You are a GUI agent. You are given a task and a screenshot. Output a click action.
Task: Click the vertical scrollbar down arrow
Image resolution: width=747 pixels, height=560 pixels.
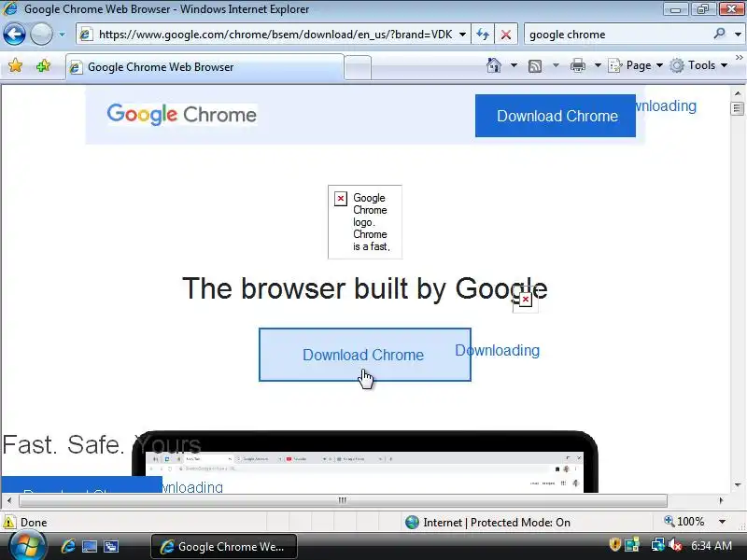pos(738,485)
